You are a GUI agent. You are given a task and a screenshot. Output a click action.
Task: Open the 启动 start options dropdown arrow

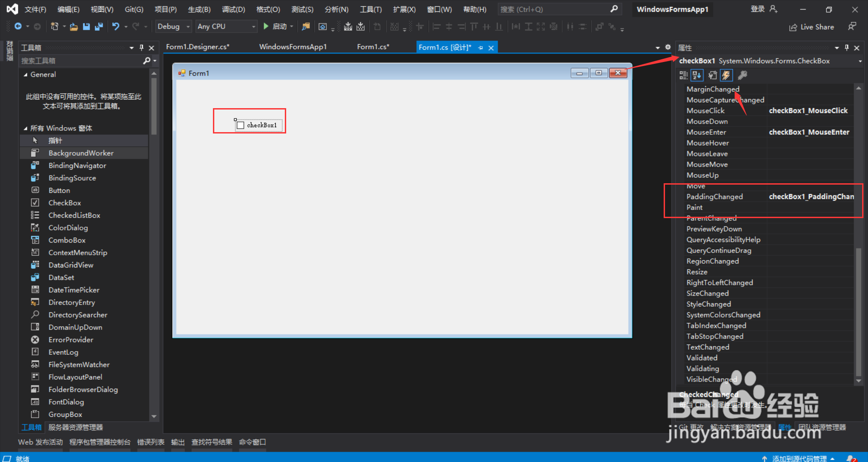point(292,27)
